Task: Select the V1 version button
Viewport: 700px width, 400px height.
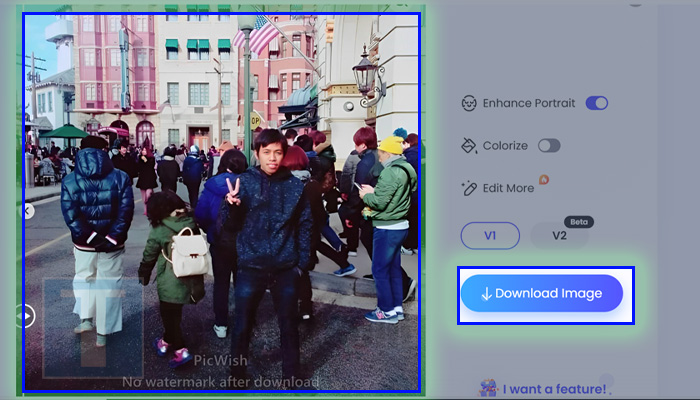Action: [x=490, y=236]
